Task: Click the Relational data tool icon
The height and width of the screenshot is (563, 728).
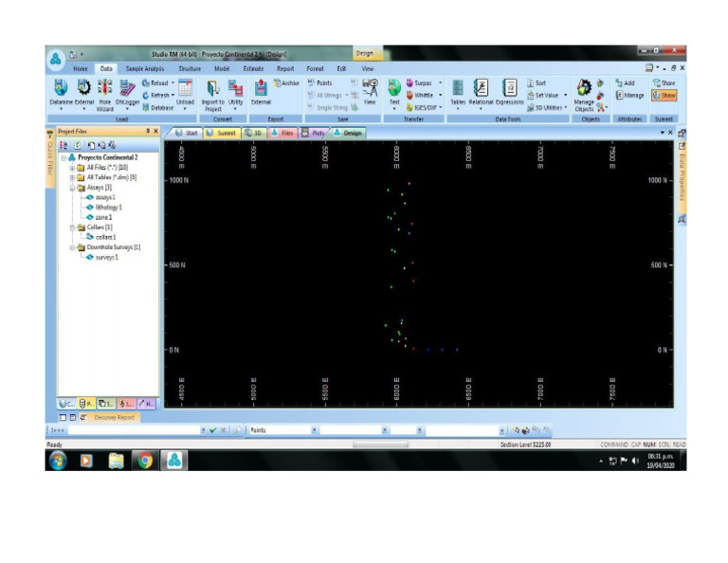Action: click(481, 94)
